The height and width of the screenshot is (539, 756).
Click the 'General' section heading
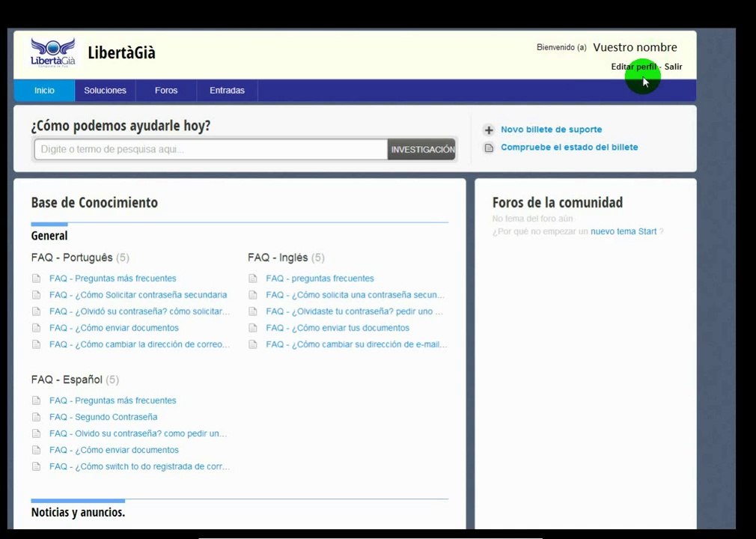(x=49, y=236)
